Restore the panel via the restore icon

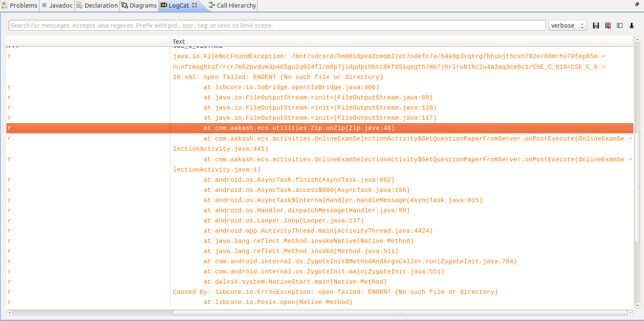(x=637, y=4)
